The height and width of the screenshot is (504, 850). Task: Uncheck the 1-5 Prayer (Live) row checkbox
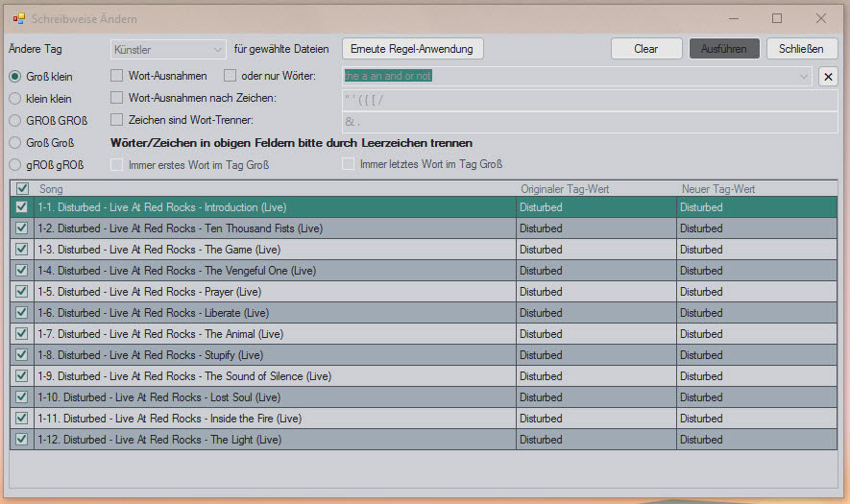(x=22, y=292)
